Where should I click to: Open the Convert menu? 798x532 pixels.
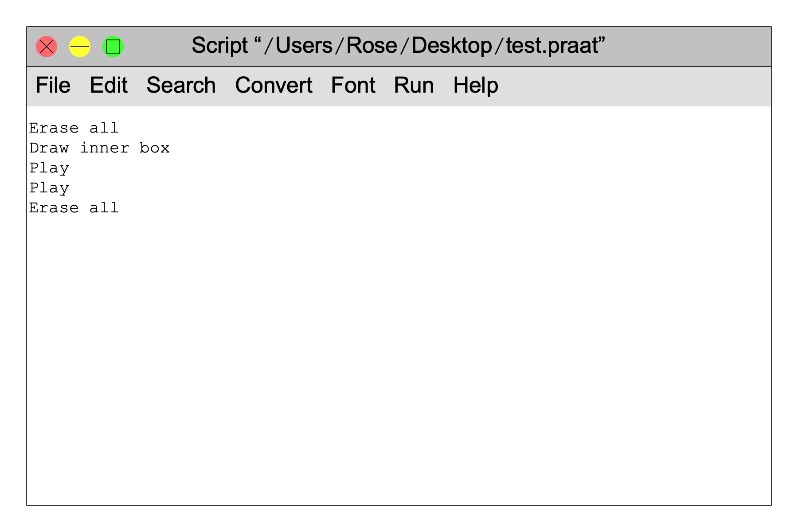point(274,85)
